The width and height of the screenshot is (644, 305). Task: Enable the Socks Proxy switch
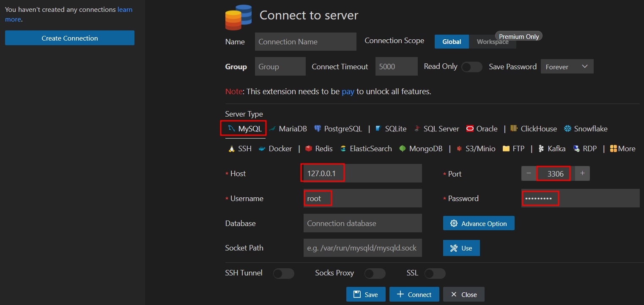pyautogui.click(x=375, y=274)
